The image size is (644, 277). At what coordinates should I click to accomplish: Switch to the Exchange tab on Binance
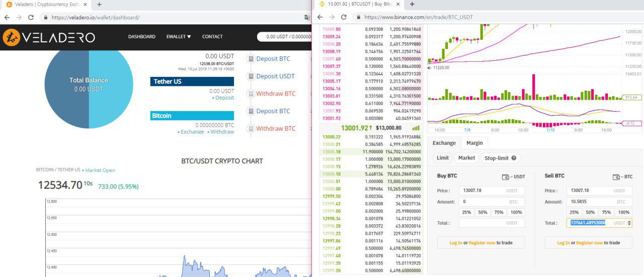[x=444, y=143]
